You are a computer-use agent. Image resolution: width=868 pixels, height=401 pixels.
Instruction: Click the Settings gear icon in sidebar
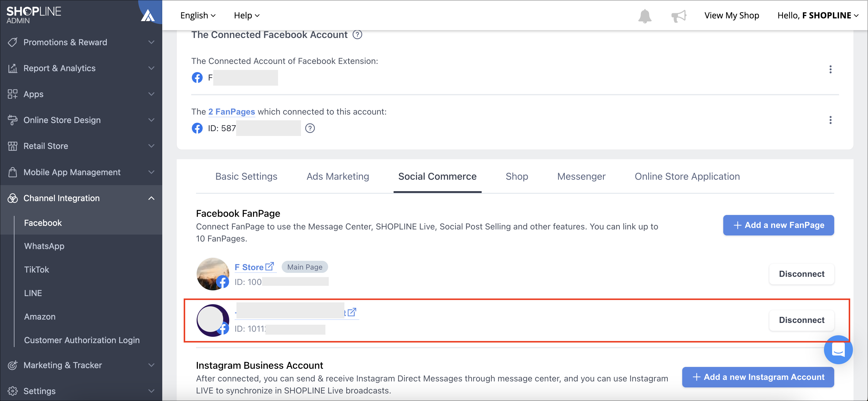12,391
